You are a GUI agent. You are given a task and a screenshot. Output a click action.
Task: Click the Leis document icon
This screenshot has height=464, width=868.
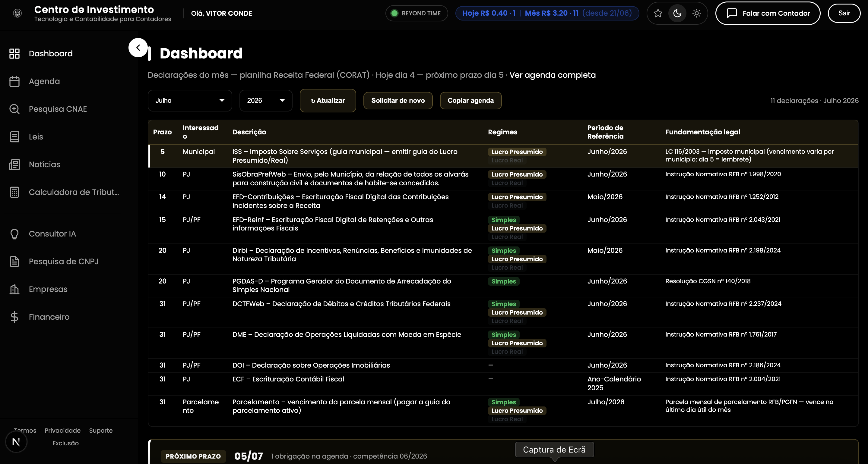(x=14, y=137)
